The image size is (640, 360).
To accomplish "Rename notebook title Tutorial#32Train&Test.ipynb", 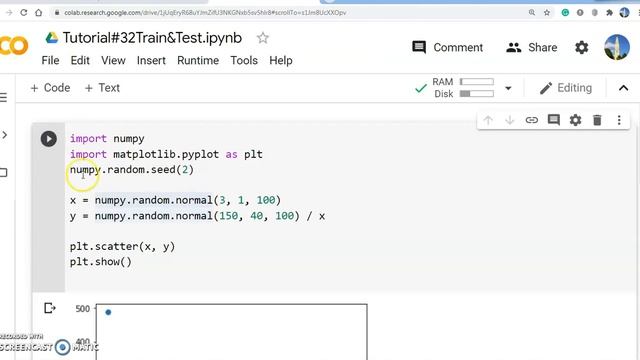I will 152,38.
